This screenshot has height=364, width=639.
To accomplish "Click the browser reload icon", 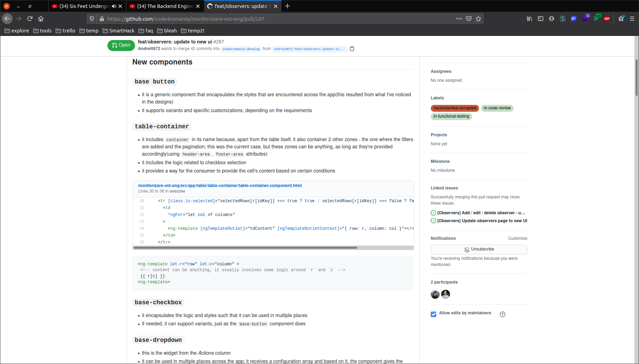I will (30, 19).
